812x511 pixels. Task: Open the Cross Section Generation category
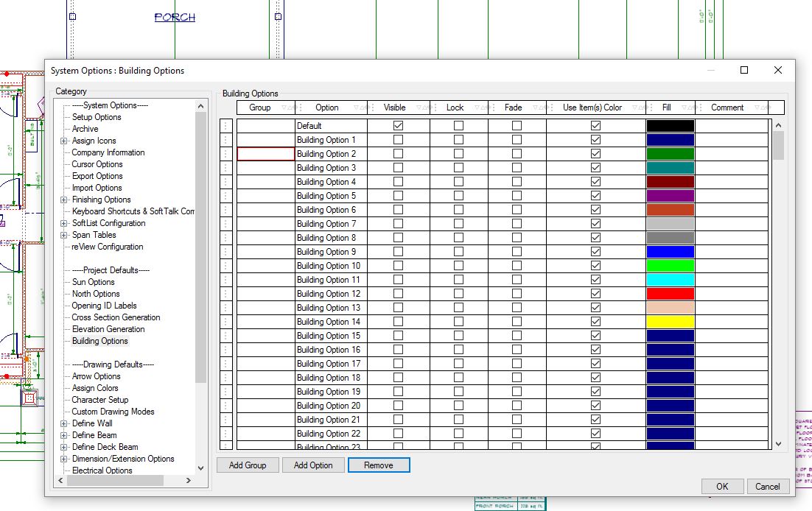pyautogui.click(x=116, y=317)
